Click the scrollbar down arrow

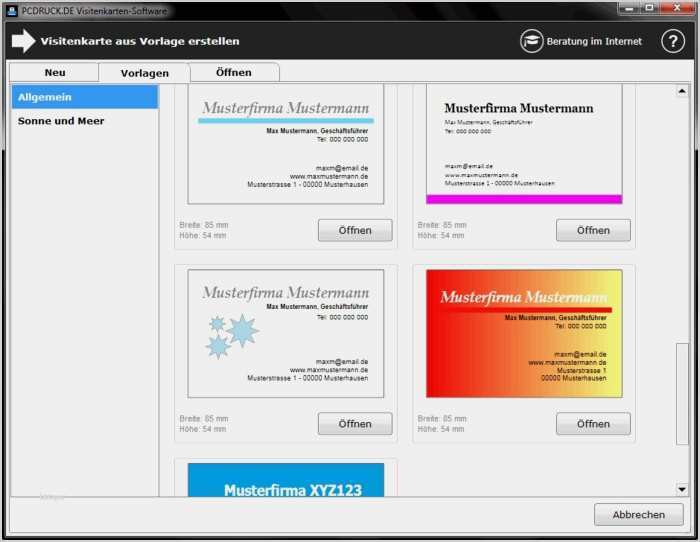[682, 489]
